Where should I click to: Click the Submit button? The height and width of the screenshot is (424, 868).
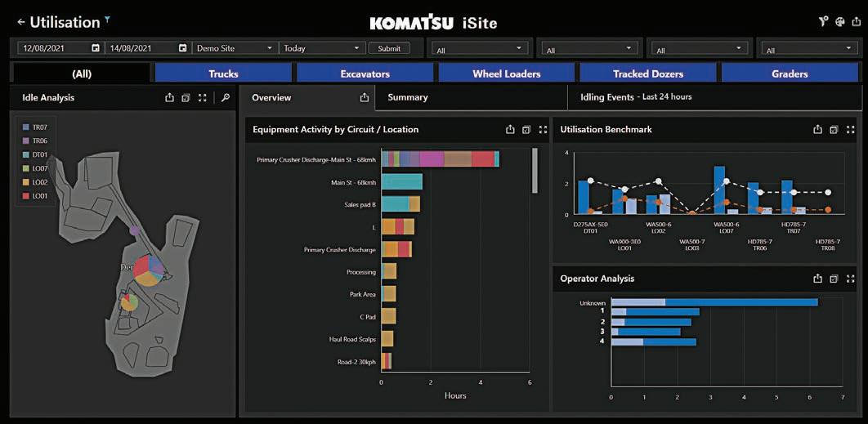pyautogui.click(x=389, y=48)
